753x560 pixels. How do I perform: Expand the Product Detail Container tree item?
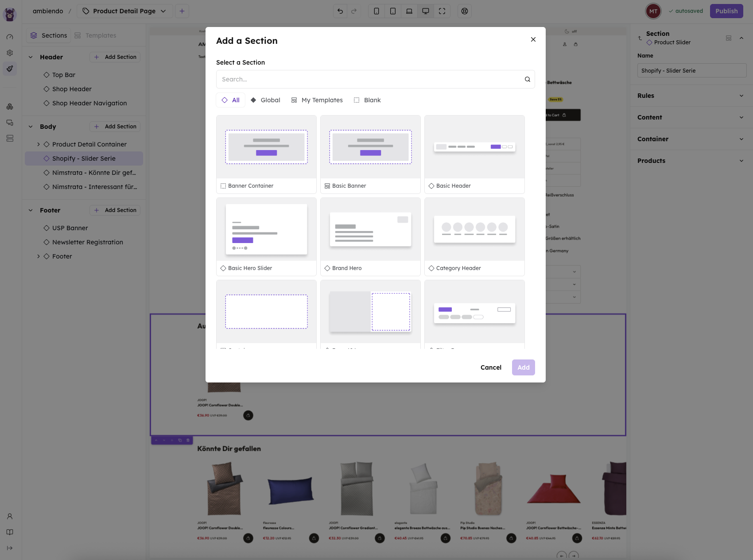[38, 144]
